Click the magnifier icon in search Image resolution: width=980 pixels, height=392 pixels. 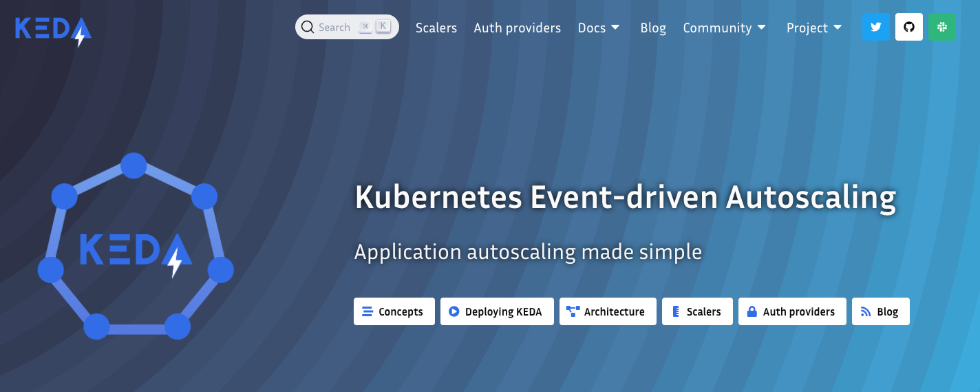308,27
